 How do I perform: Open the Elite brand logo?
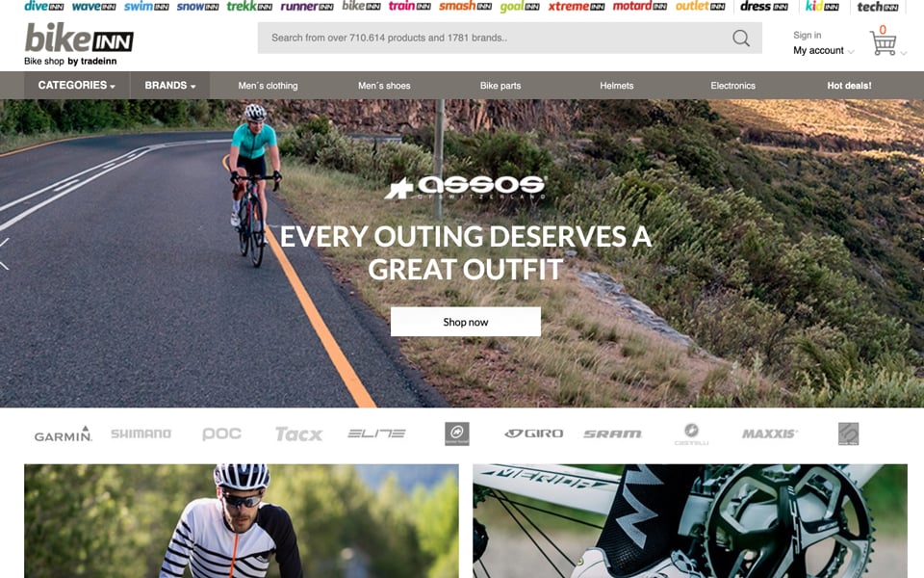[x=376, y=434]
